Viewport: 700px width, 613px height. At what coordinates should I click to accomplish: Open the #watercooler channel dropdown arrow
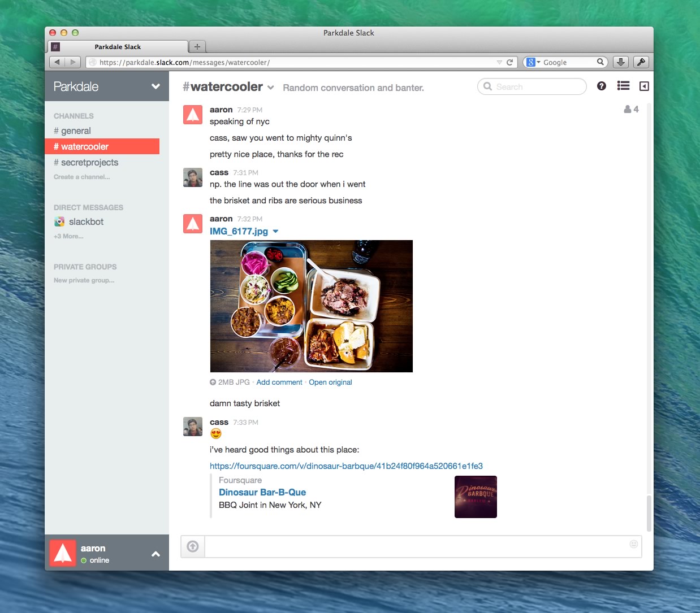[271, 88]
